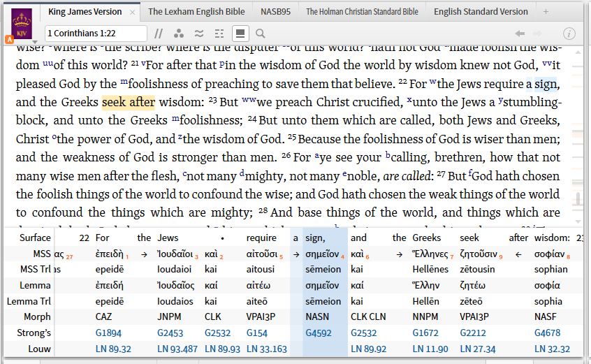The height and width of the screenshot is (364, 591).
Task: Click the 1 Corinthians 1:22 reference box
Action: 96,33
